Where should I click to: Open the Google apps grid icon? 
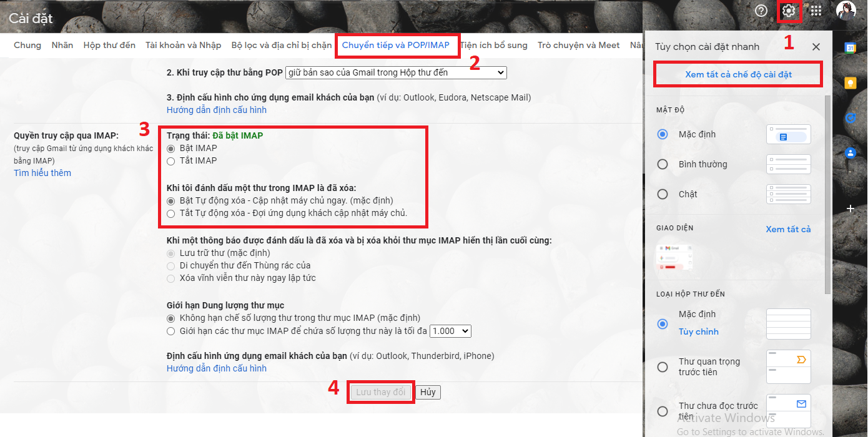coord(816,11)
